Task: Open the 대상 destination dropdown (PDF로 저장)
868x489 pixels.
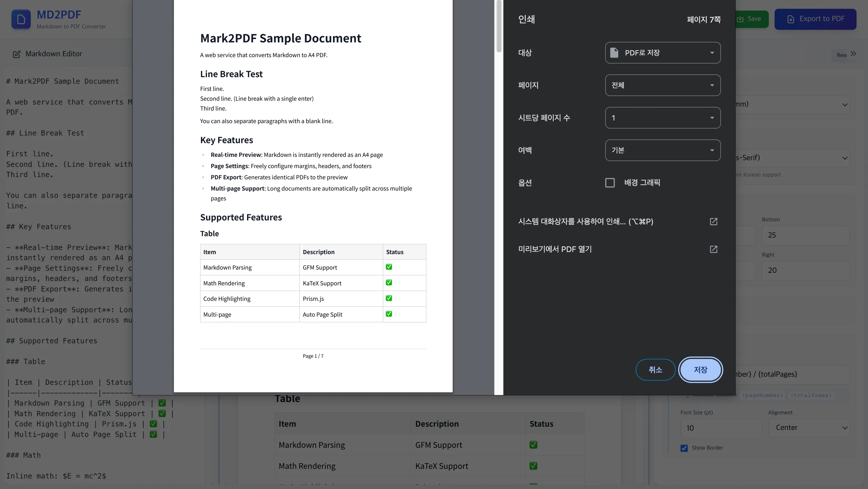Action: [x=663, y=52]
